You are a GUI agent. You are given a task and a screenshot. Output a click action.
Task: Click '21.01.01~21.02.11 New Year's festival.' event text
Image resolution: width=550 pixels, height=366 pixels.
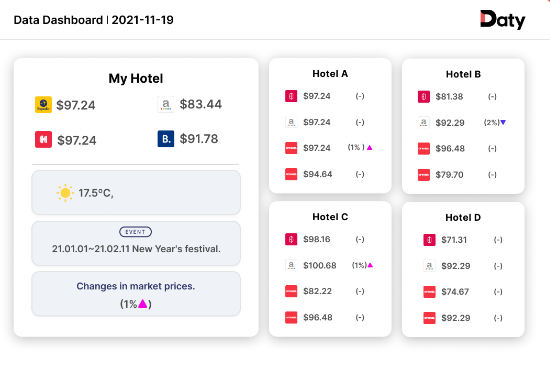pyautogui.click(x=136, y=249)
